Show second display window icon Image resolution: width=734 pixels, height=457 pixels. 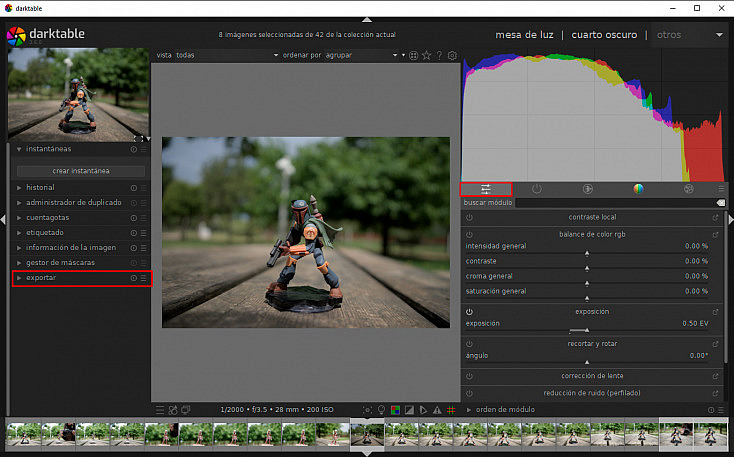[x=186, y=410]
